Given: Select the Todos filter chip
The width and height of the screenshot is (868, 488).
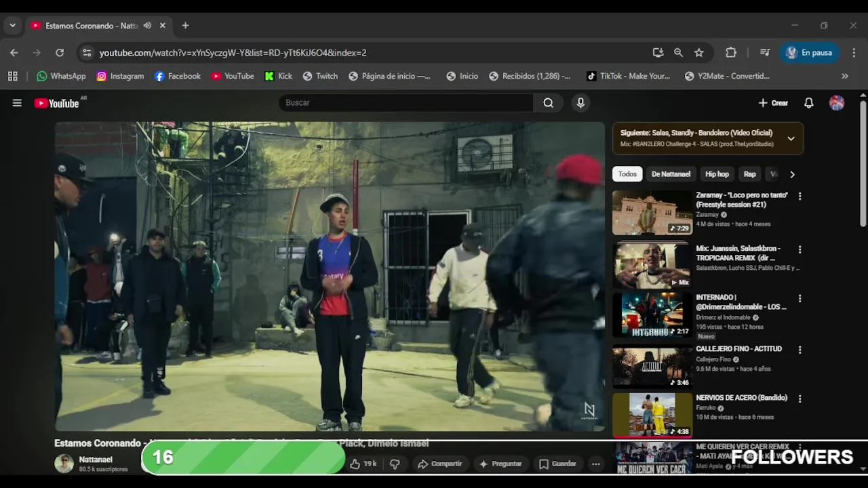Looking at the screenshot, I should 627,174.
